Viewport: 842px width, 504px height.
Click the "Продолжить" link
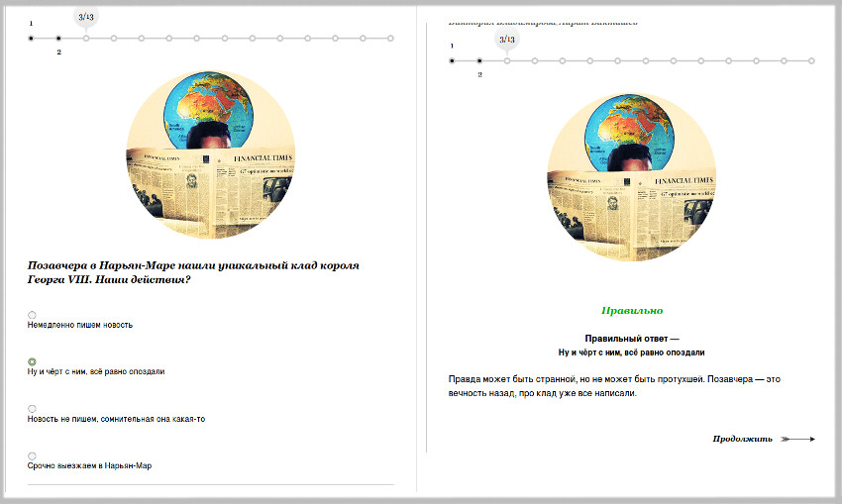[743, 439]
